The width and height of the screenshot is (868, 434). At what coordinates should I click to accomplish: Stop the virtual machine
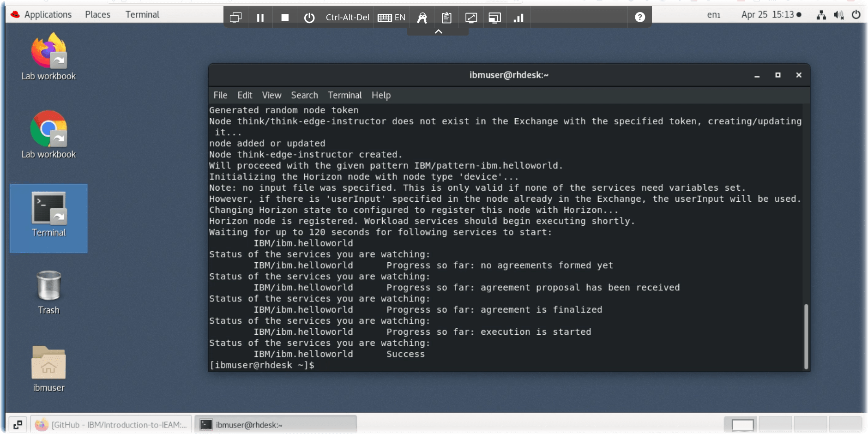[285, 18]
